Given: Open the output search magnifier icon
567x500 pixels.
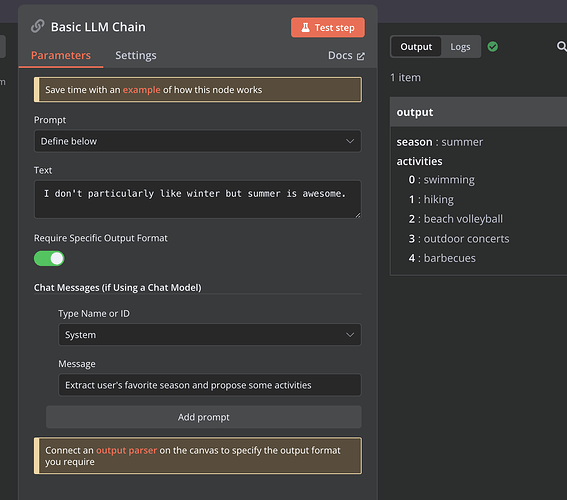Looking at the screenshot, I should coord(561,46).
